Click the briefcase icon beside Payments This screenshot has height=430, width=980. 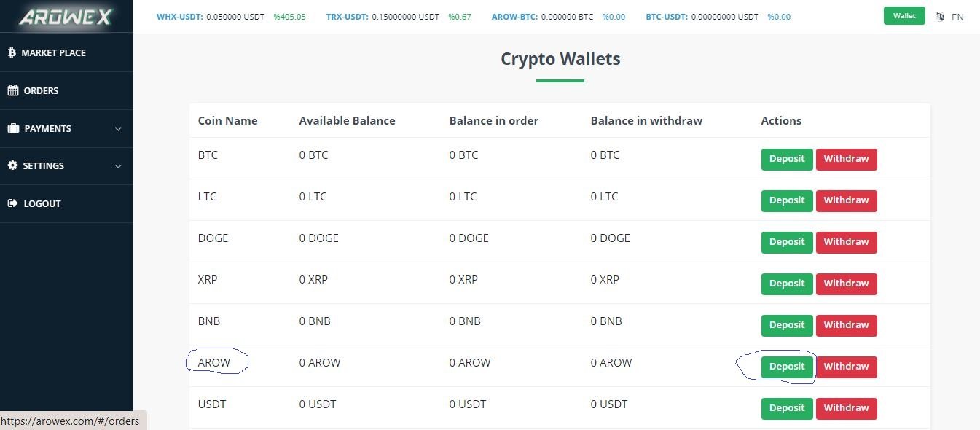point(12,128)
